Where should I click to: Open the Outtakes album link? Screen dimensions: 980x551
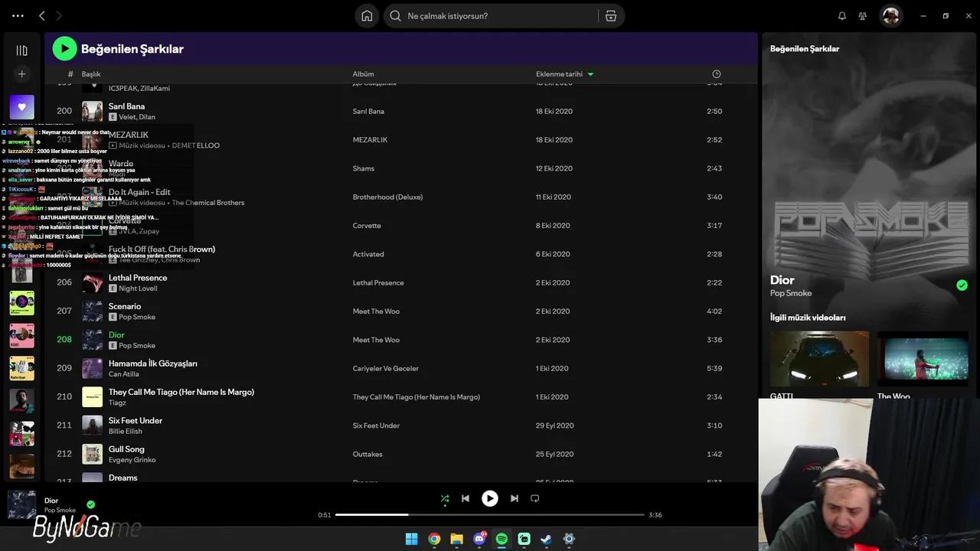[367, 454]
